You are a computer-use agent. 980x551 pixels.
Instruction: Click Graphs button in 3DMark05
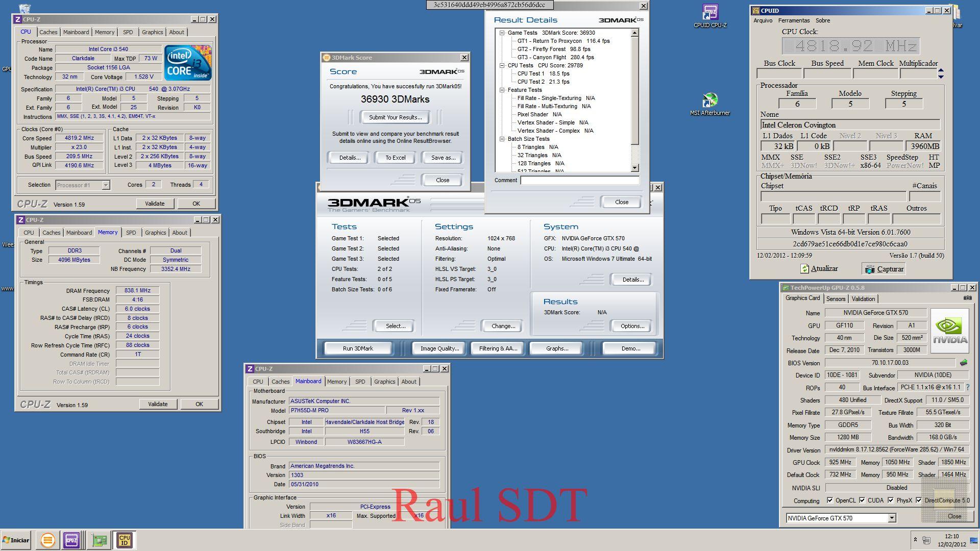pyautogui.click(x=557, y=348)
